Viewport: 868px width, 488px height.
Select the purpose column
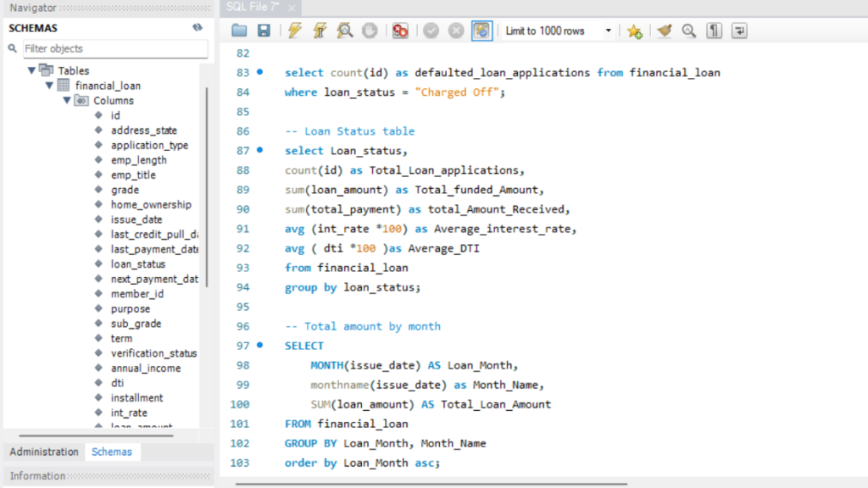pyautogui.click(x=130, y=308)
